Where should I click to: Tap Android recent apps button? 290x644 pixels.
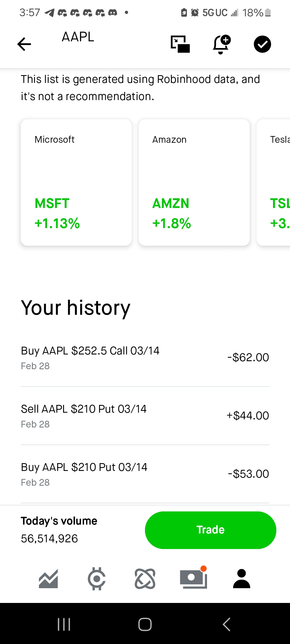tap(64, 624)
